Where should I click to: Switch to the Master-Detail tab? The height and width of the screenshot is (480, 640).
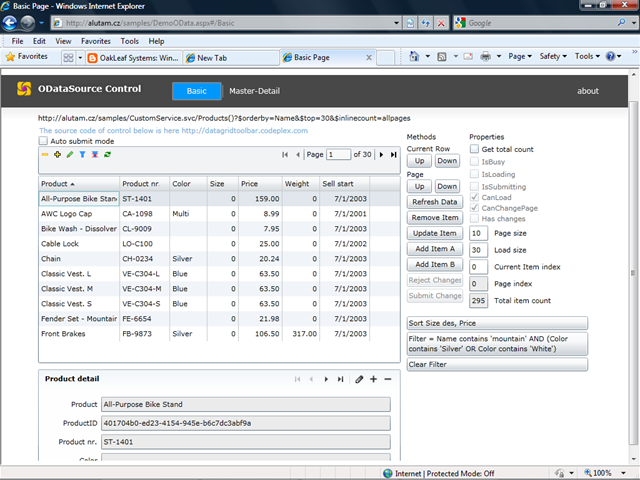point(255,91)
